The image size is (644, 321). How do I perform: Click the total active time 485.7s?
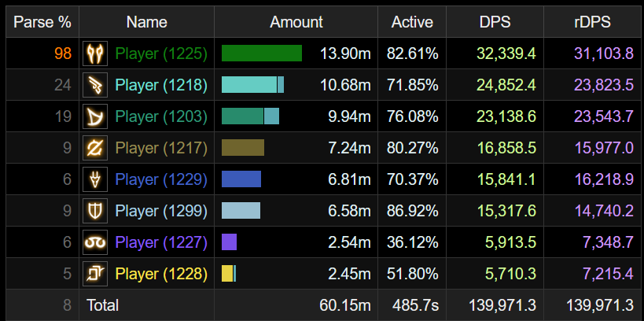(415, 305)
